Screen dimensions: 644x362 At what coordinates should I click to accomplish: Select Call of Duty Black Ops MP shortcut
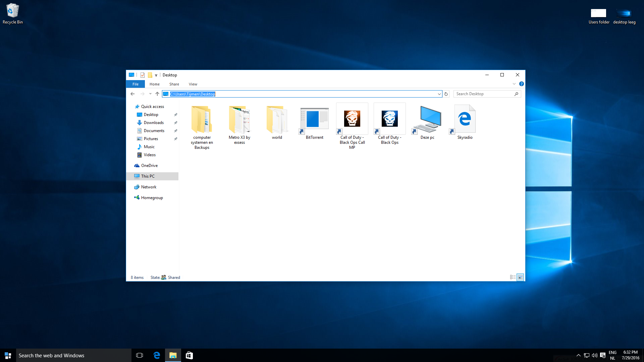[x=352, y=127]
